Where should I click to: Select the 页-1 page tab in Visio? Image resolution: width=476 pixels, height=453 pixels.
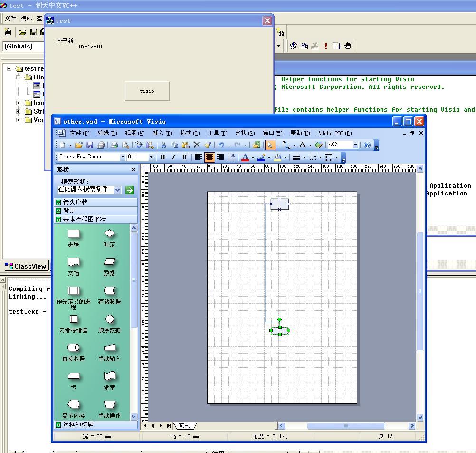click(x=185, y=425)
